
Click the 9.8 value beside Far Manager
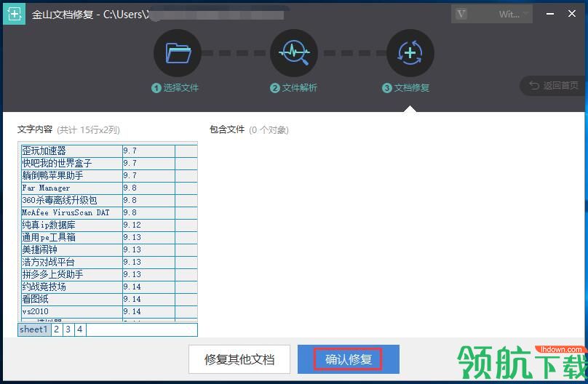pos(149,188)
